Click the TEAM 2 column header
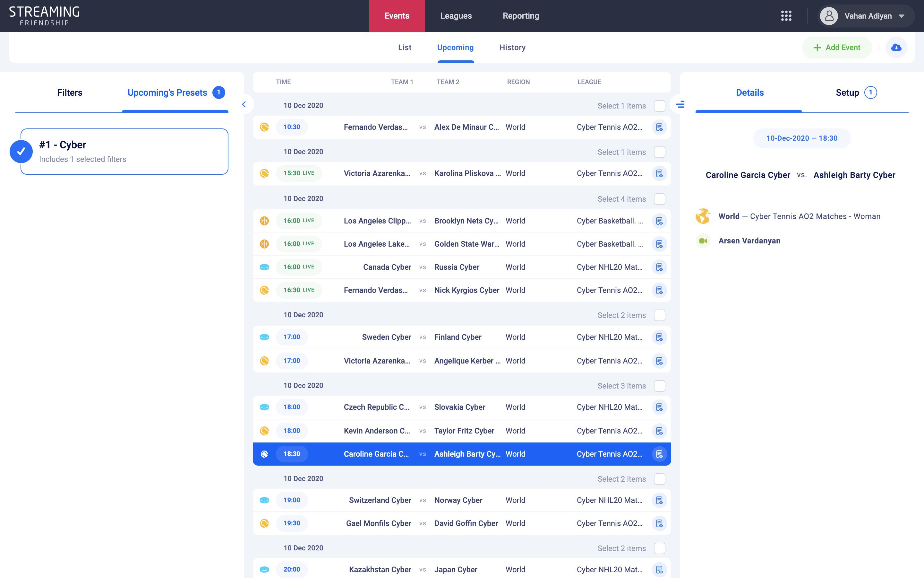924x578 pixels. pyautogui.click(x=448, y=82)
